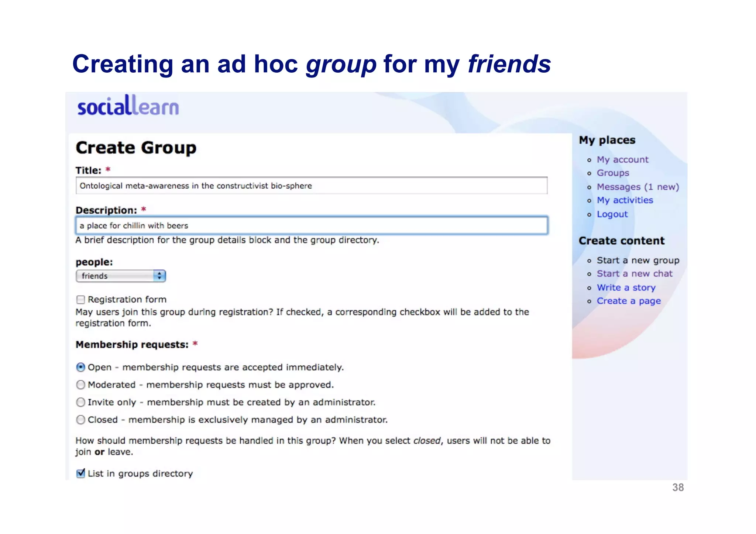Click the Membership requests label
The width and height of the screenshot is (756, 534).
pos(132,344)
